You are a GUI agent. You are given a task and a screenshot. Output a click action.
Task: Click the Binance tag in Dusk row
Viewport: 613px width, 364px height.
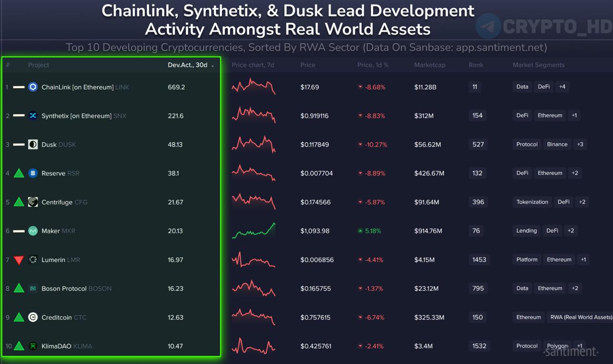tap(557, 144)
